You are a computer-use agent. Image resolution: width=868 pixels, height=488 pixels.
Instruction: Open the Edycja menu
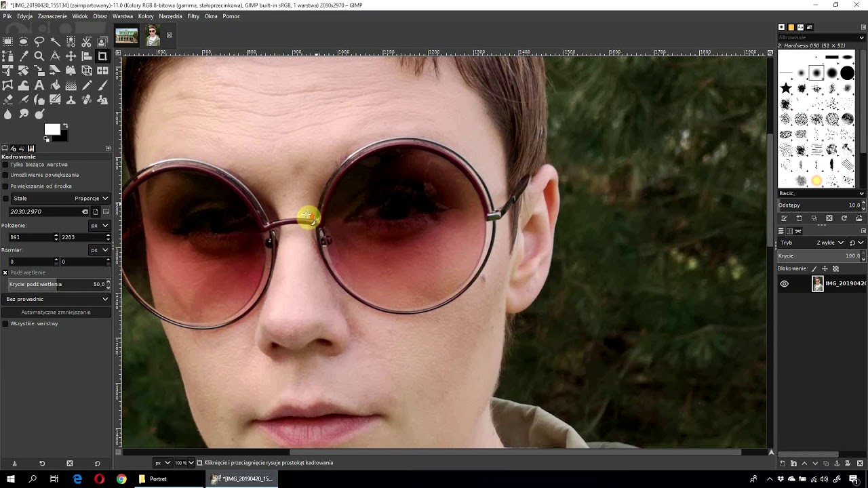pos(24,16)
